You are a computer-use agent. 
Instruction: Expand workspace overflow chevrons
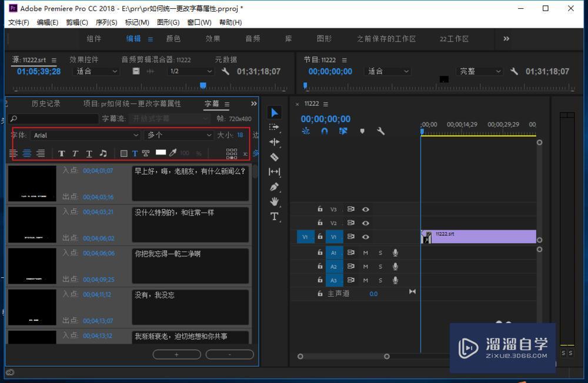(506, 39)
